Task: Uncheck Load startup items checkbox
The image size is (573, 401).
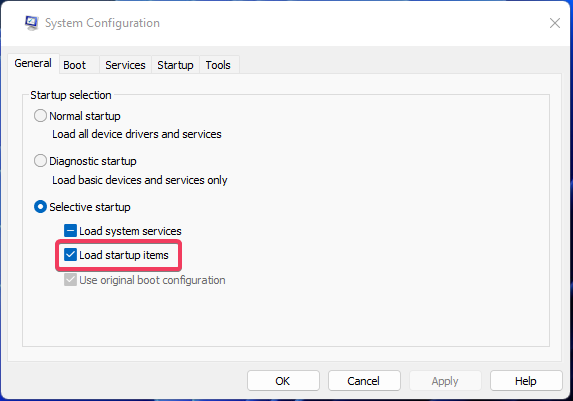Action: [70, 255]
